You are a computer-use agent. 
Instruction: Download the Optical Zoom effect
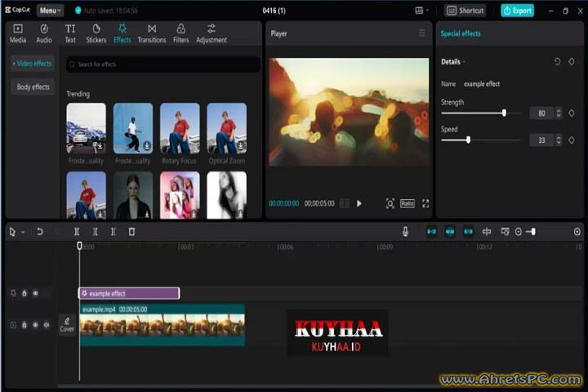coord(240,146)
